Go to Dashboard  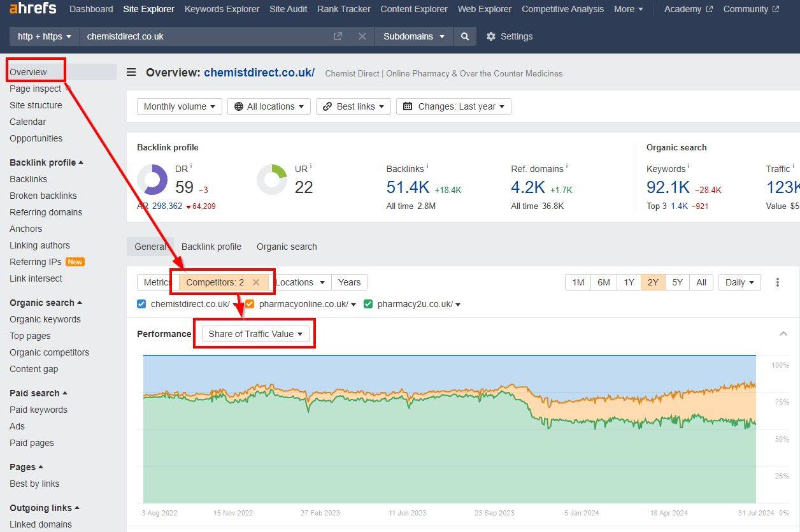click(x=91, y=9)
